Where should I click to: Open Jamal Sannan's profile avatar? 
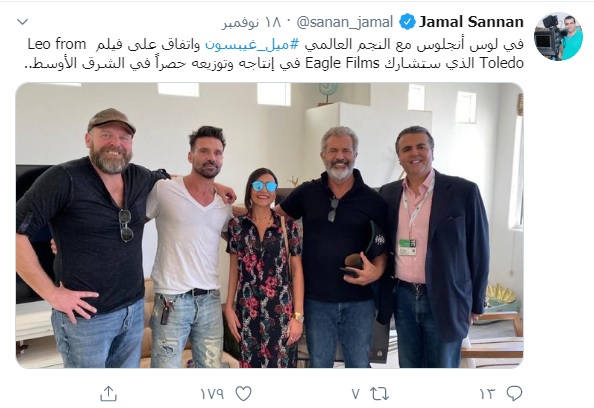558,36
